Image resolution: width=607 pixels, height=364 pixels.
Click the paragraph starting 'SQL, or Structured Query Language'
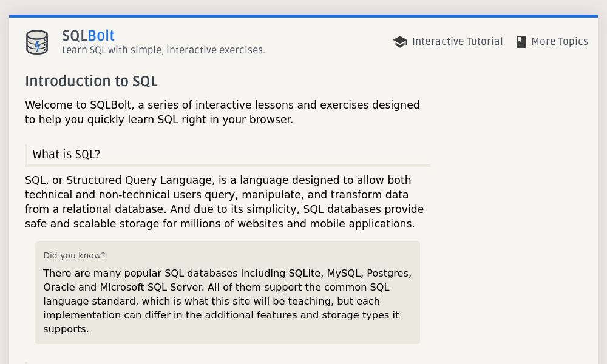pyautogui.click(x=224, y=202)
